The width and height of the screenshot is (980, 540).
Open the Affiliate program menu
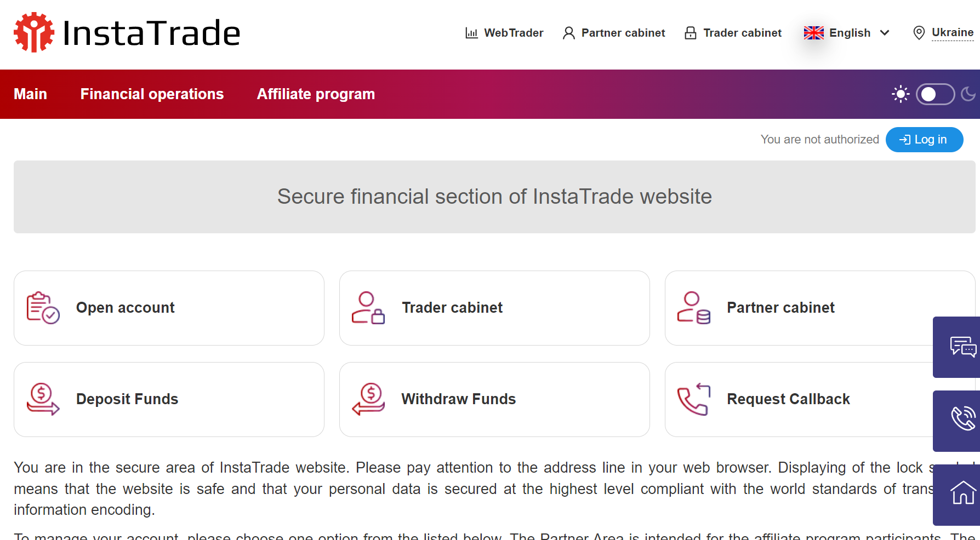316,94
